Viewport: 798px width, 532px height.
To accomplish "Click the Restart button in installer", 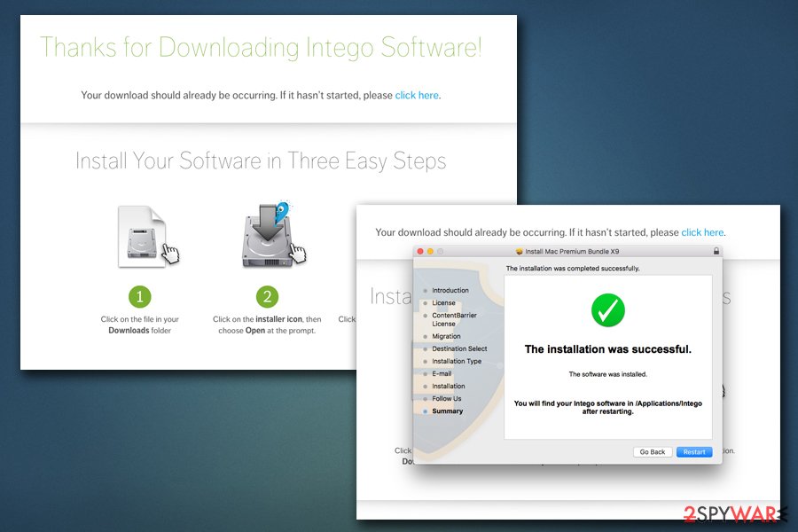I will (694, 452).
